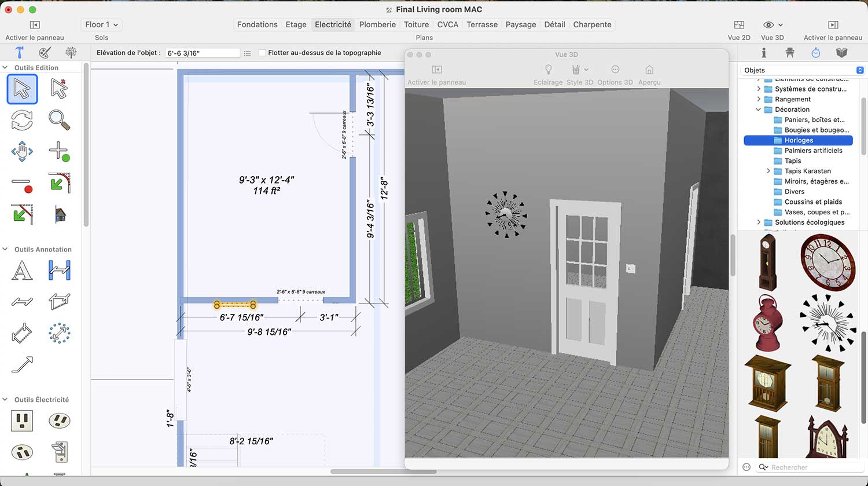This screenshot has width=868, height=486.
Task: Open the paint palette tools tab
Action: pos(45,53)
